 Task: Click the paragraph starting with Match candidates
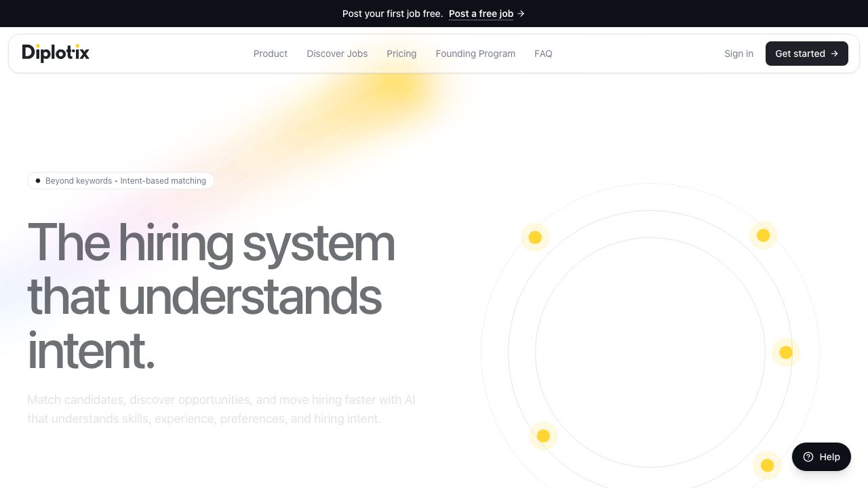[221, 409]
